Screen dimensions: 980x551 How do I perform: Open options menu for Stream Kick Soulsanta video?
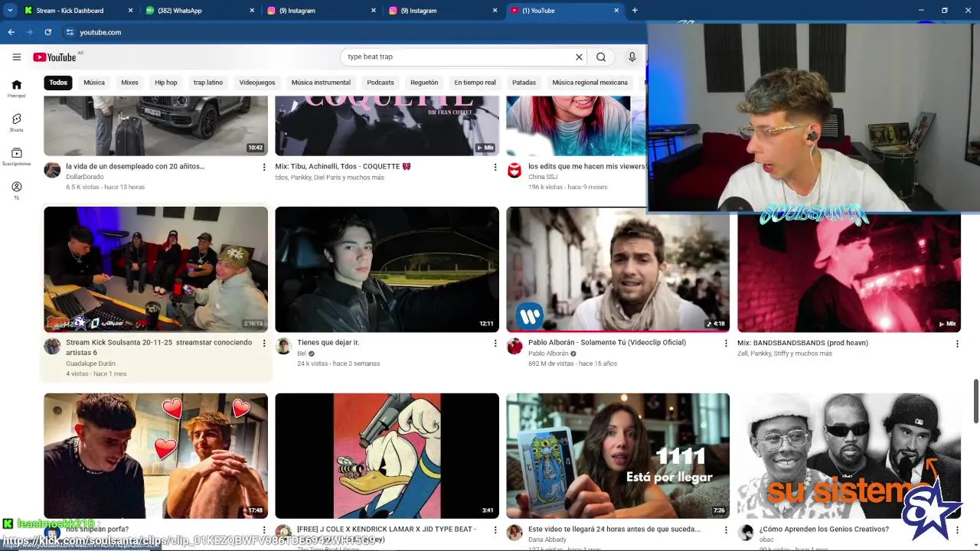(264, 344)
